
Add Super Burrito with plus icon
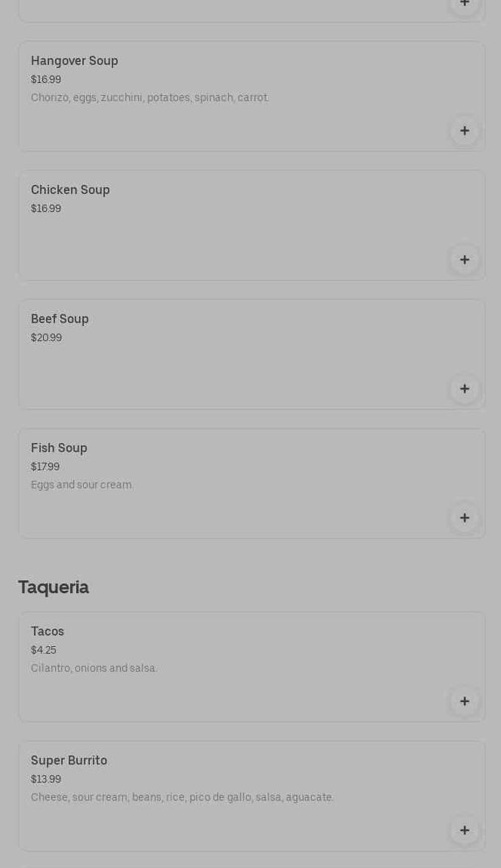pos(465,830)
